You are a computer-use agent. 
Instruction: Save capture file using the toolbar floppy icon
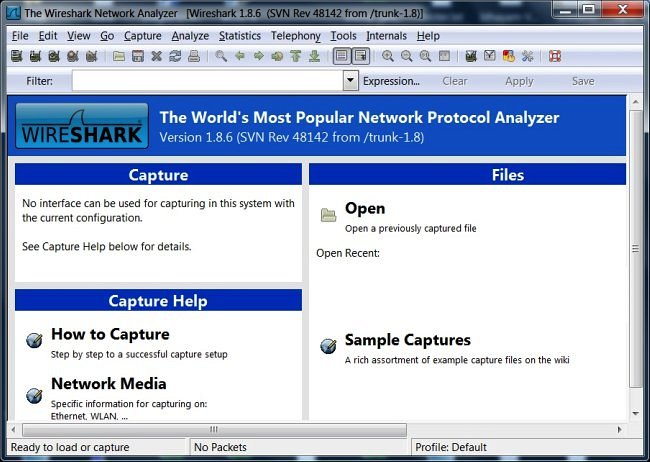[x=138, y=56]
